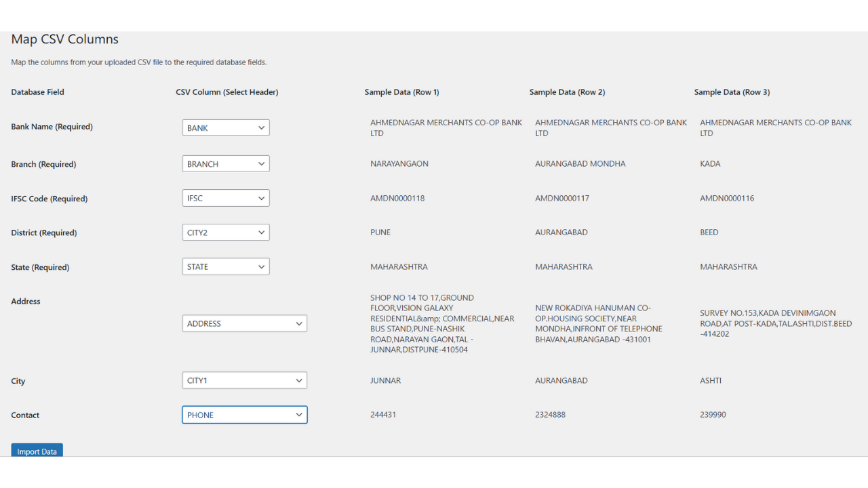Open the STATE column dropdown

click(226, 266)
